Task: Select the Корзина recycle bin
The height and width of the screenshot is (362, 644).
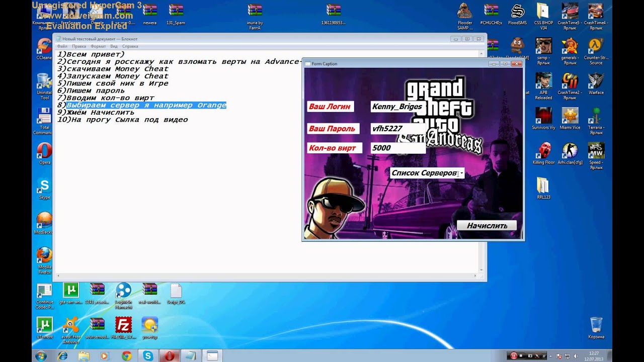Action: [x=596, y=328]
